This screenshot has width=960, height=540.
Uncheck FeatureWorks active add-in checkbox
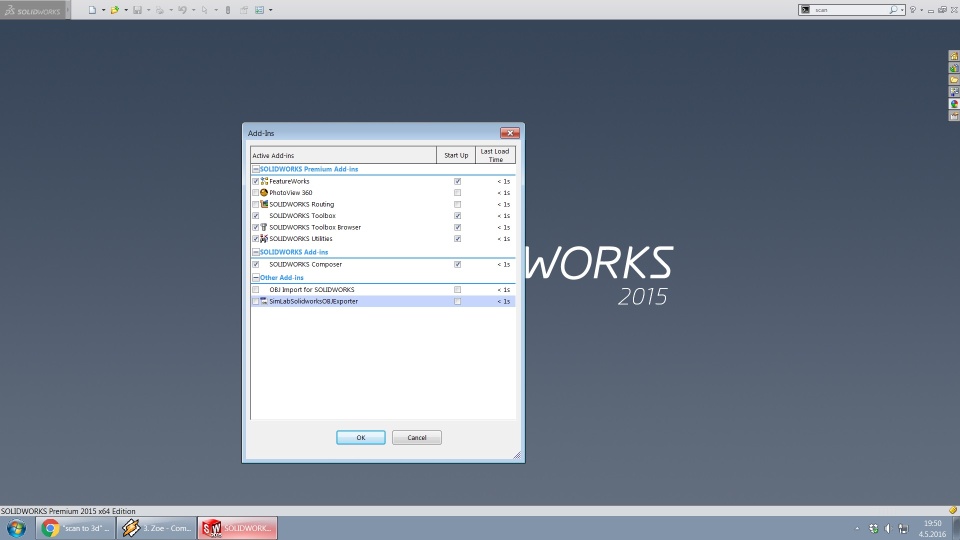click(x=255, y=181)
